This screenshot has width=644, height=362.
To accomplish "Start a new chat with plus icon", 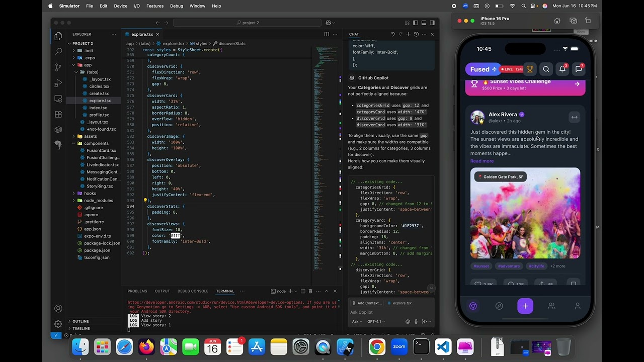I will click(x=408, y=34).
